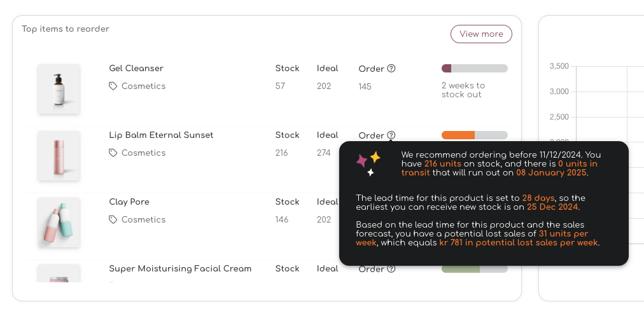
Task: Click the Gel Cleanser stock-out progress bar
Action: click(x=474, y=69)
